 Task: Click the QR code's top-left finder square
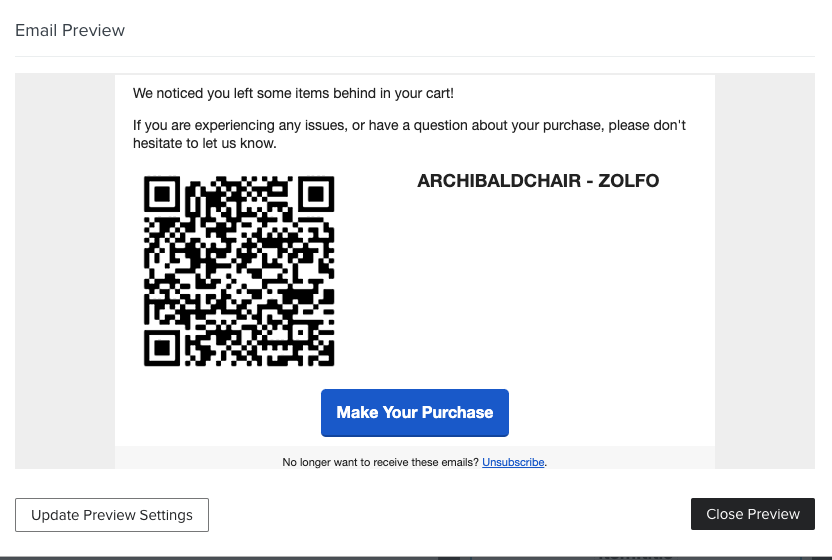pos(162,194)
